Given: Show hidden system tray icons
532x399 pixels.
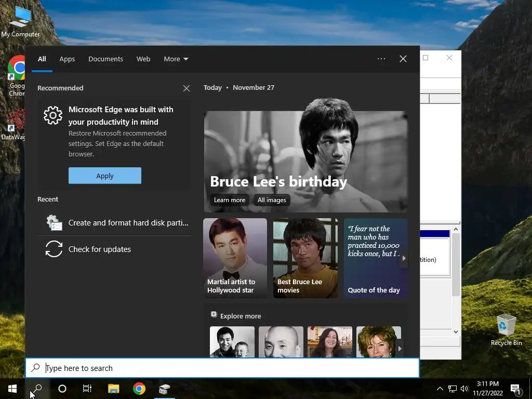Looking at the screenshot, I should click(x=440, y=389).
